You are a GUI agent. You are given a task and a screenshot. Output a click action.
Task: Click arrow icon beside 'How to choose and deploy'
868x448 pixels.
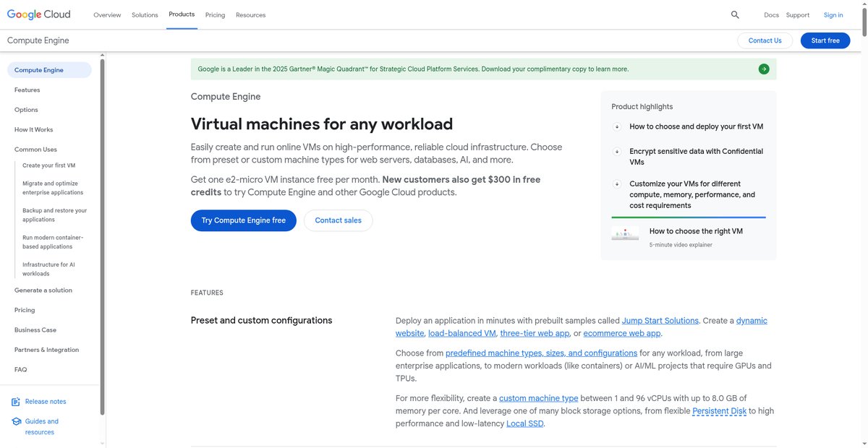pyautogui.click(x=617, y=126)
